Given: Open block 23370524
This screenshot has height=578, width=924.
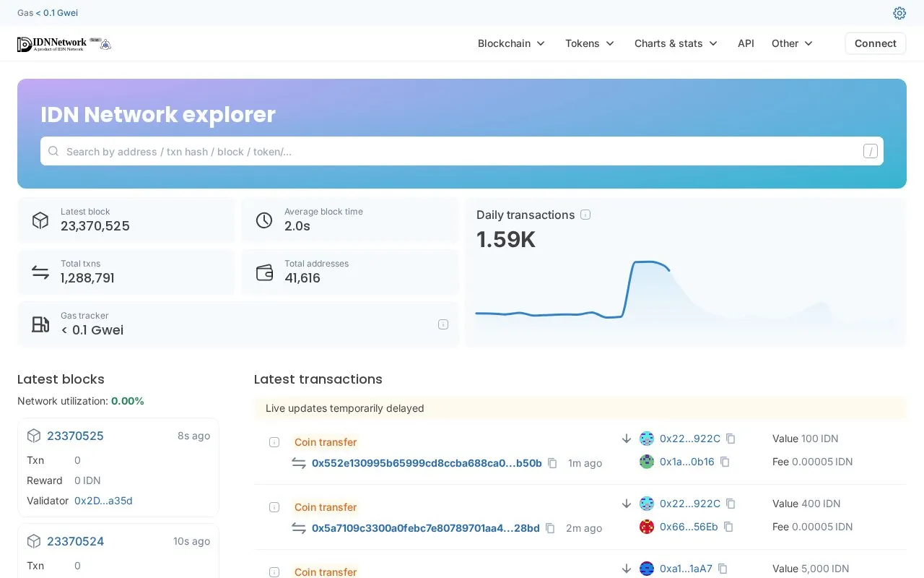Looking at the screenshot, I should click(x=75, y=541).
